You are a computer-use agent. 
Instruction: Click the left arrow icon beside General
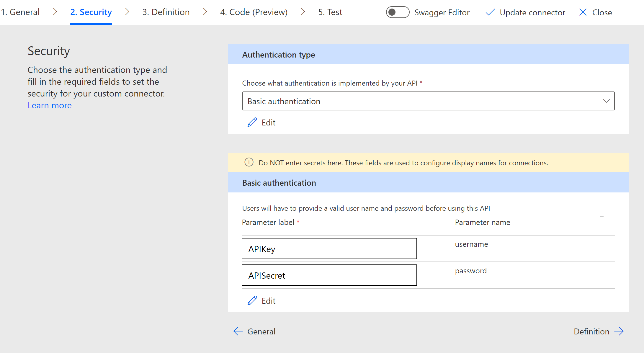tap(238, 331)
